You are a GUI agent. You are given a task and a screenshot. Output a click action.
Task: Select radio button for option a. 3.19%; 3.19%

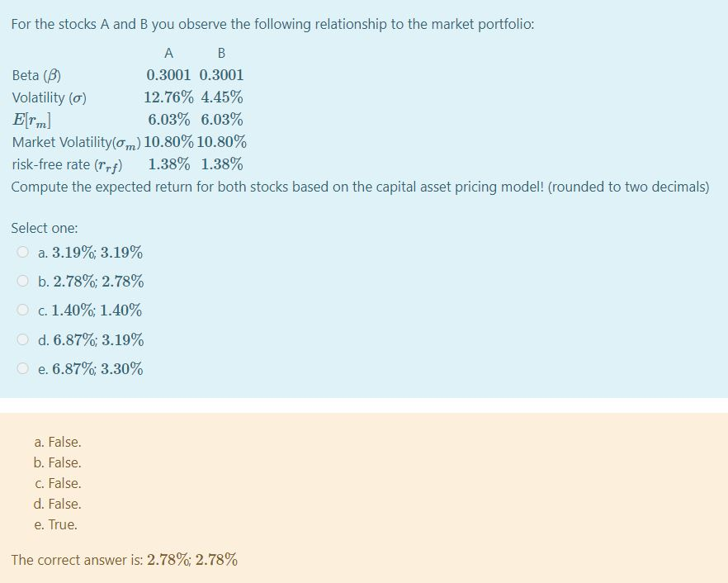point(22,252)
